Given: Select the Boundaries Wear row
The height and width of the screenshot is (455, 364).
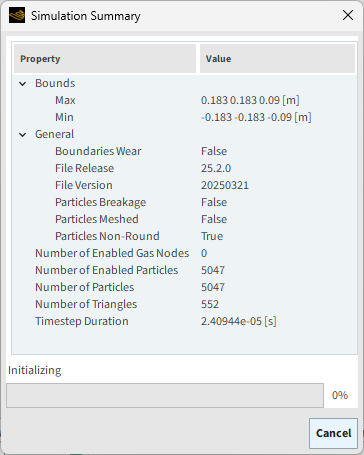Looking at the screenshot, I should (184, 151).
